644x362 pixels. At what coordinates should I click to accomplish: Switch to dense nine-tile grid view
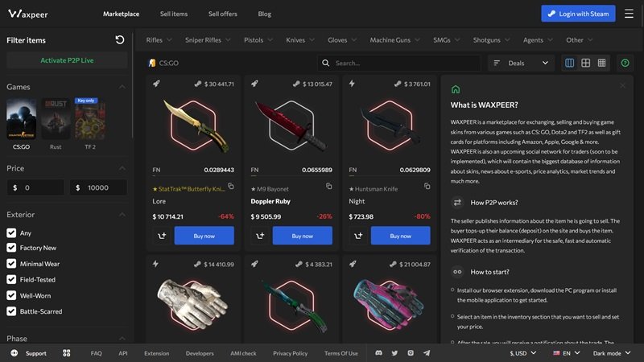601,63
